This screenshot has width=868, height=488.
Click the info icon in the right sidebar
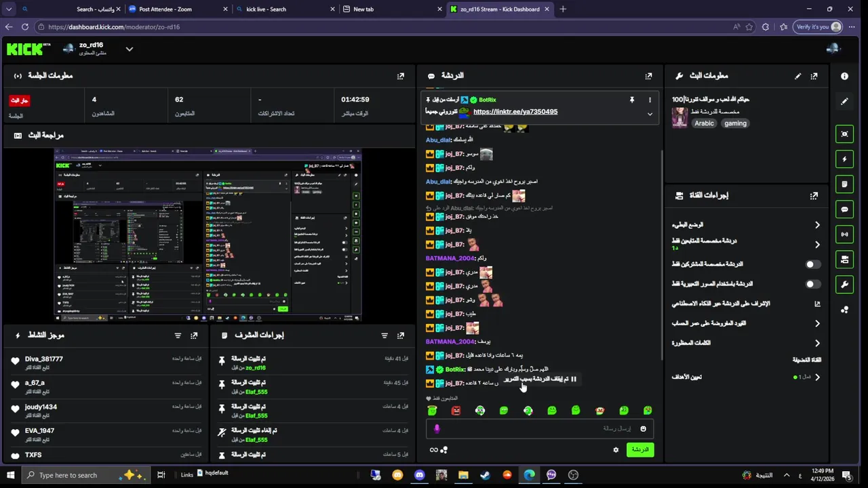coord(844,76)
